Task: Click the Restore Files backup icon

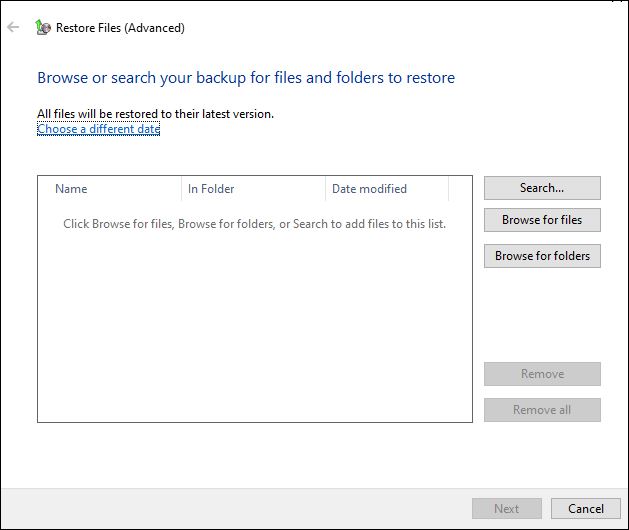Action: [43, 27]
